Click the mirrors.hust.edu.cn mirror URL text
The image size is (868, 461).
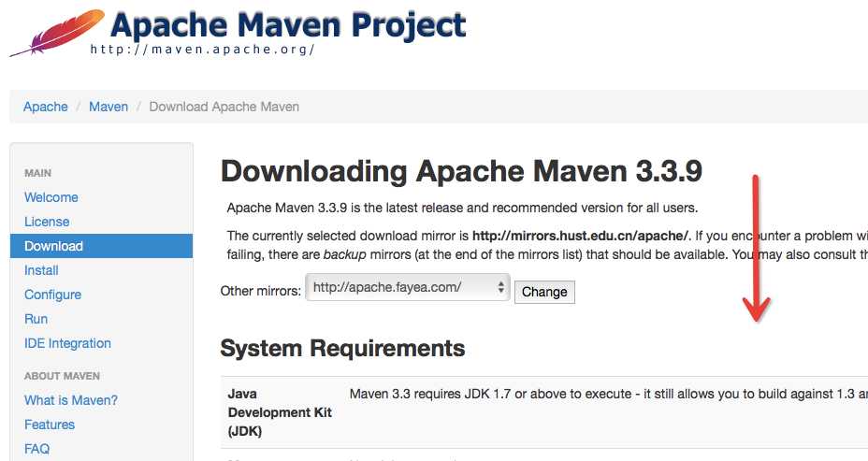pyautogui.click(x=580, y=236)
